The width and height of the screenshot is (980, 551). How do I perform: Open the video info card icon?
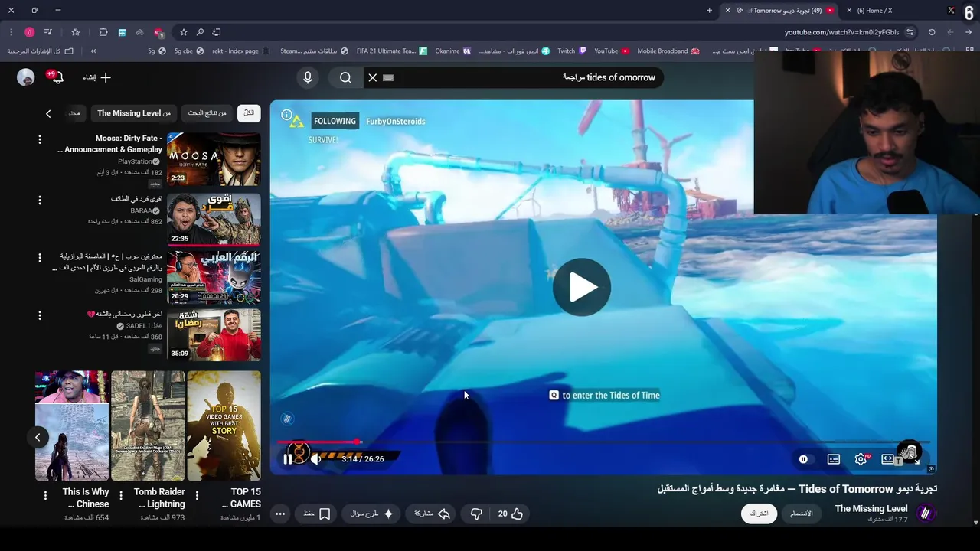pyautogui.click(x=286, y=115)
